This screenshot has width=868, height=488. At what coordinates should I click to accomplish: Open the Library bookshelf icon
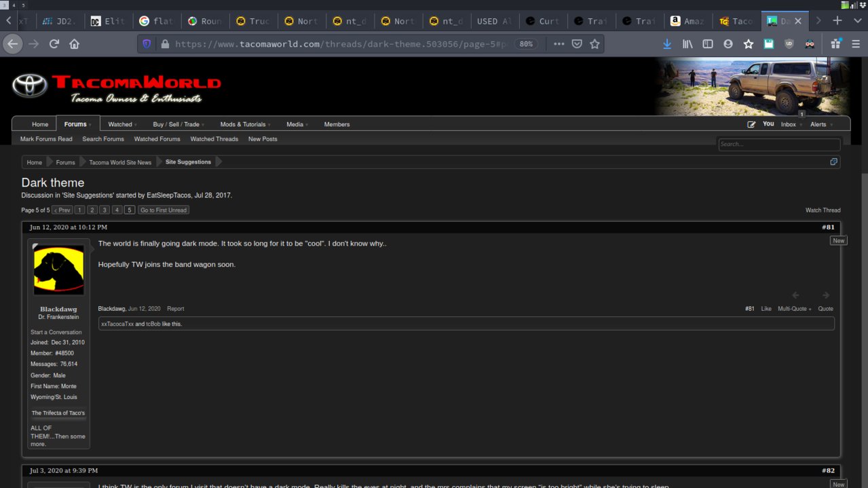(x=687, y=44)
